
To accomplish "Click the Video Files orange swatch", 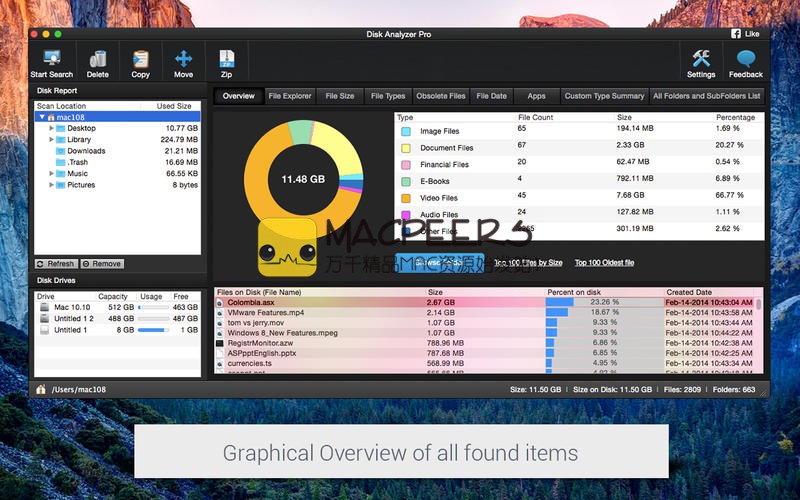I will point(406,198).
